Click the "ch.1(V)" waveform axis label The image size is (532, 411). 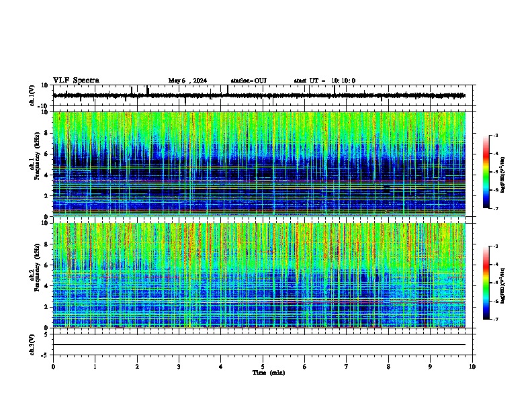pos(32,95)
